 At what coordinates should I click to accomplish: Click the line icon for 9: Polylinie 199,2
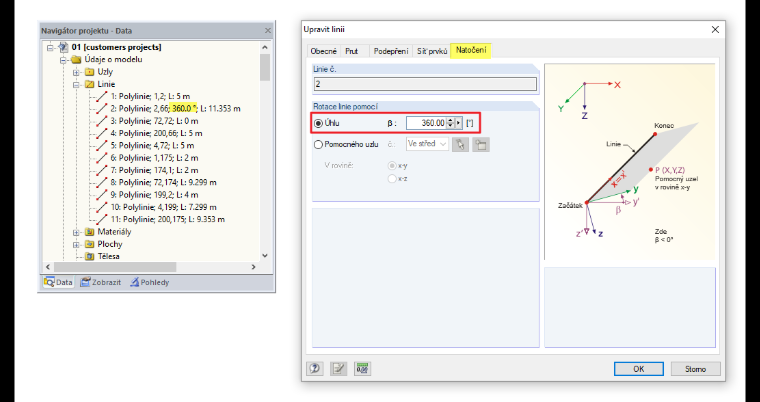(x=102, y=195)
